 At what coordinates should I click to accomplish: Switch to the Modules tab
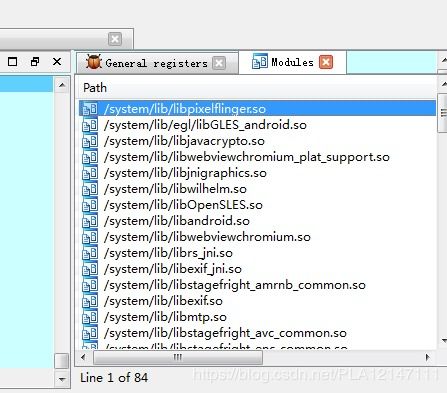click(292, 62)
